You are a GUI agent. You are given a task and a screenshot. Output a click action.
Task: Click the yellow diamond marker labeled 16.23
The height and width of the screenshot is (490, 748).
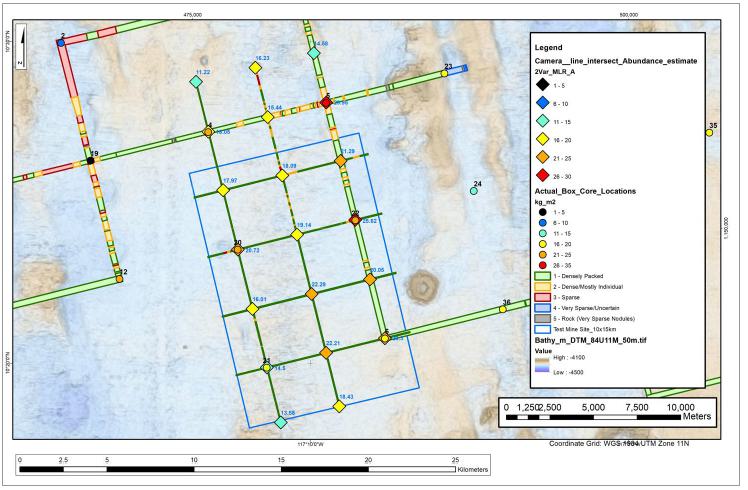click(255, 68)
